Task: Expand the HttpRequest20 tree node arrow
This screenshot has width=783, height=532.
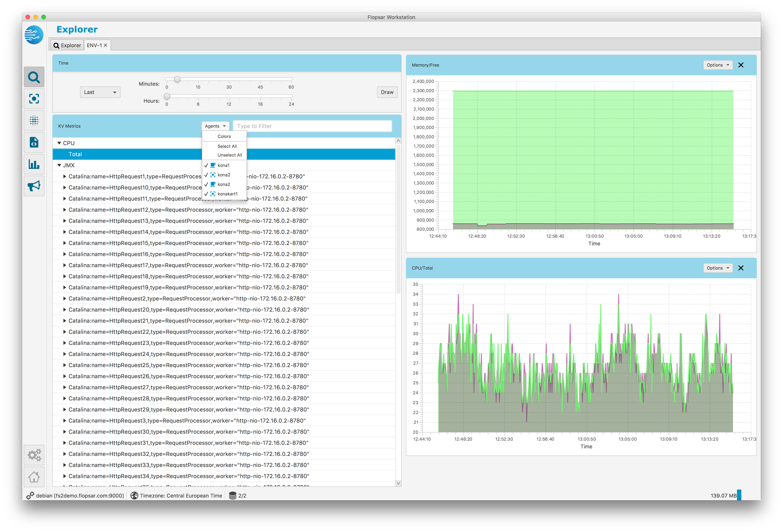Action: 64,310
